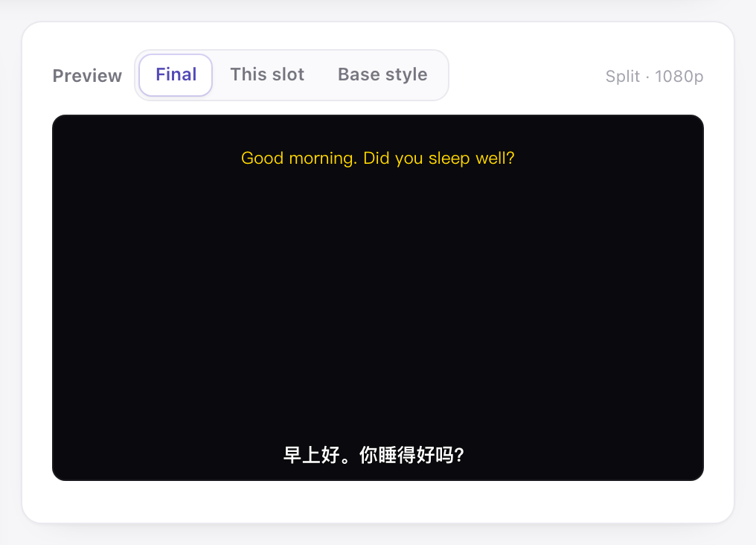Viewport: 756px width, 545px height.
Task: Open the Base style preview tab
Action: tap(382, 74)
